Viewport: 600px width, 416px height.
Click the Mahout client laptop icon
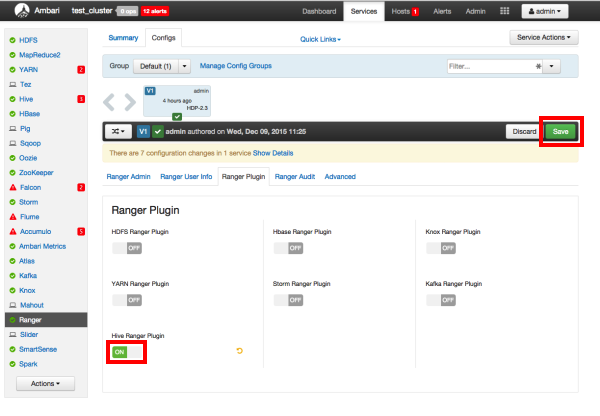(13, 305)
